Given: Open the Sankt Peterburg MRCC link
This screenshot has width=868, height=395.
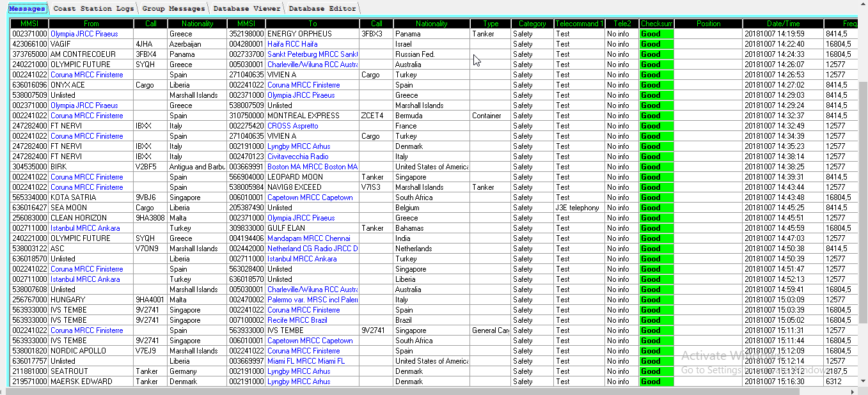Looking at the screenshot, I should coord(312,54).
